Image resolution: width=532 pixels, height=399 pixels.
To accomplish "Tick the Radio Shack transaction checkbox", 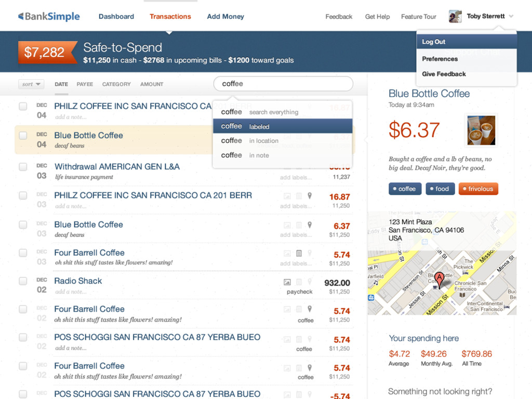I will click(x=23, y=281).
